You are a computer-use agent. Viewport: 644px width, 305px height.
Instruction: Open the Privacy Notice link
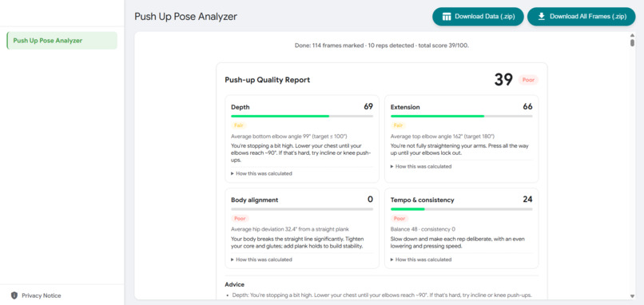coord(41,295)
